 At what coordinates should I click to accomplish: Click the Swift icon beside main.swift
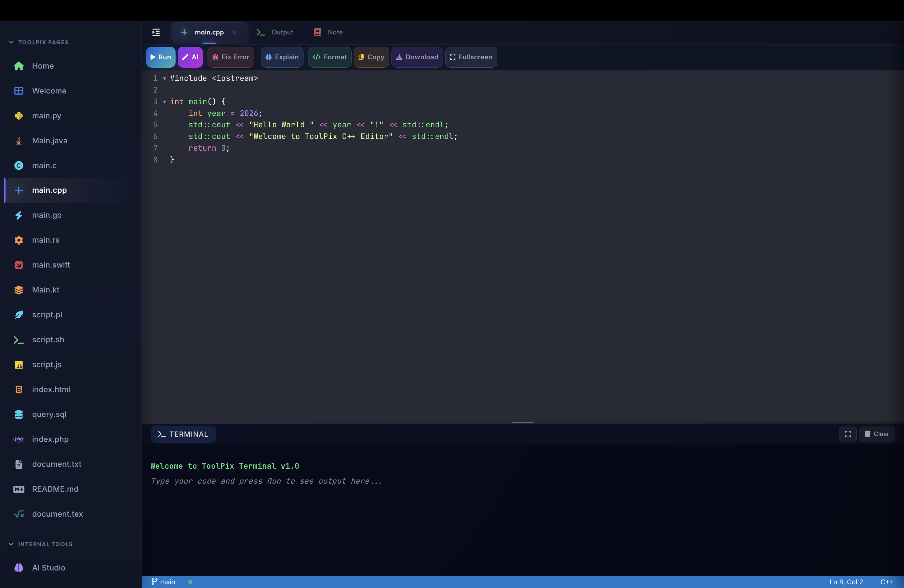[x=19, y=265]
